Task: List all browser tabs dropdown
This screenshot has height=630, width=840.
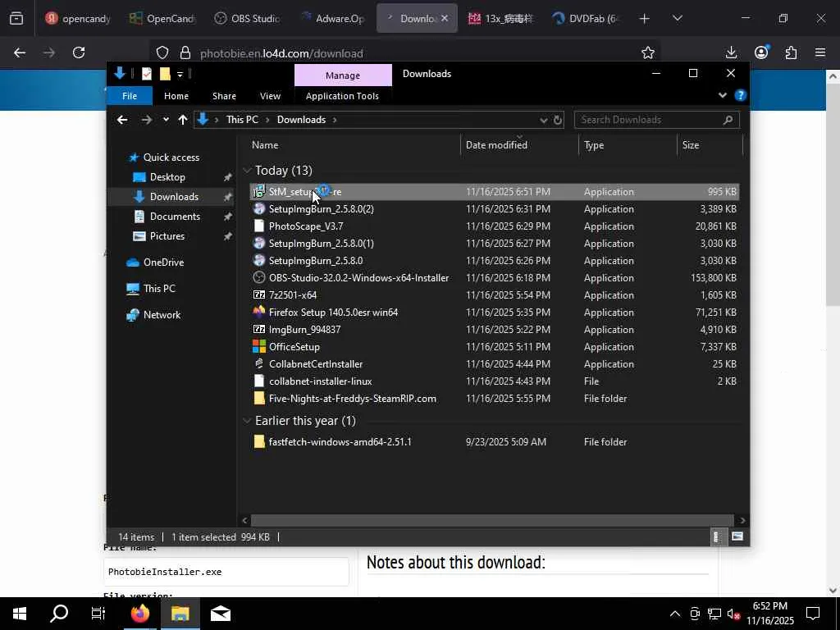Action: (677, 18)
